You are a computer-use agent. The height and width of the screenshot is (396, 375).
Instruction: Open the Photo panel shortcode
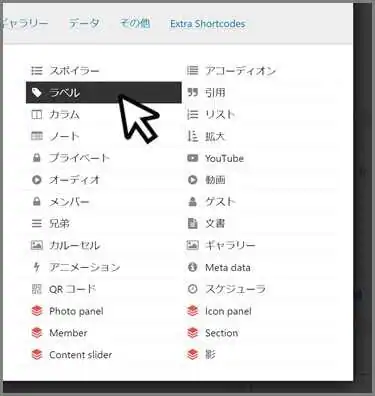coord(104,311)
